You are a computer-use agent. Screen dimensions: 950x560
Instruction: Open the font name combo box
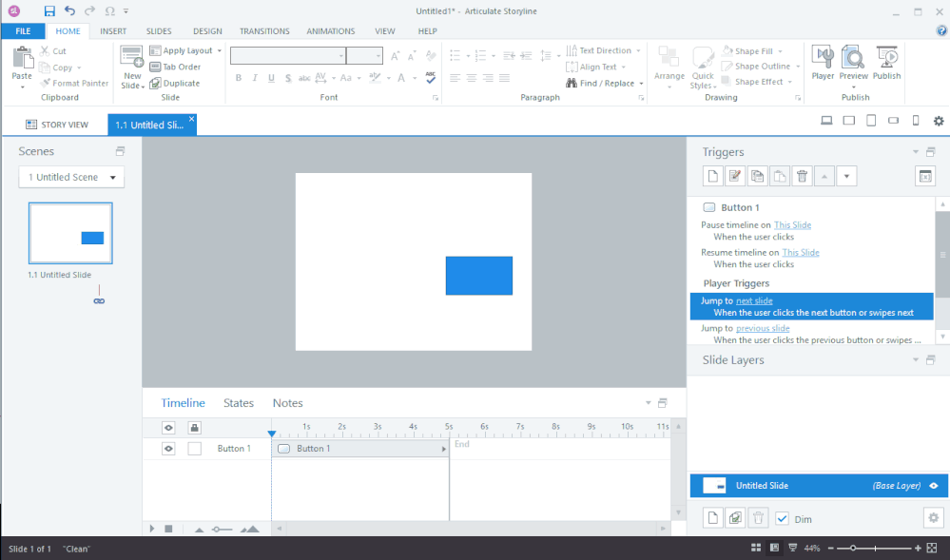[288, 56]
